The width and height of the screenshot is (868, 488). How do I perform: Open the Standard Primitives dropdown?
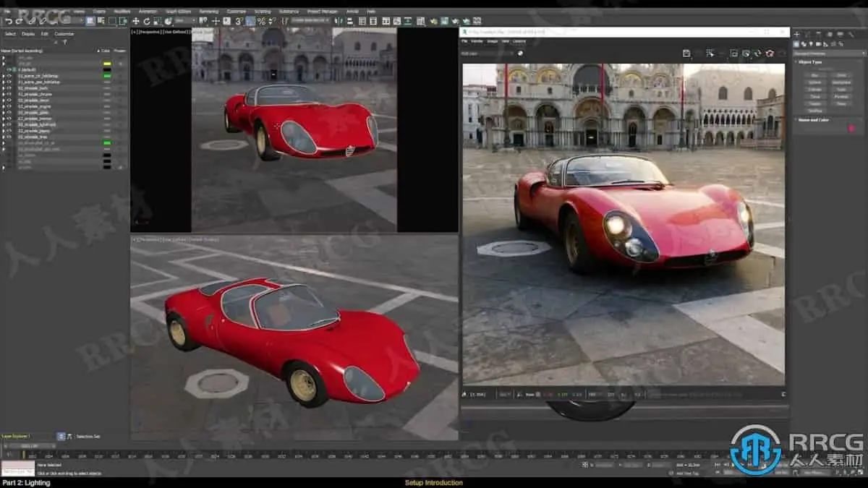coord(825,53)
